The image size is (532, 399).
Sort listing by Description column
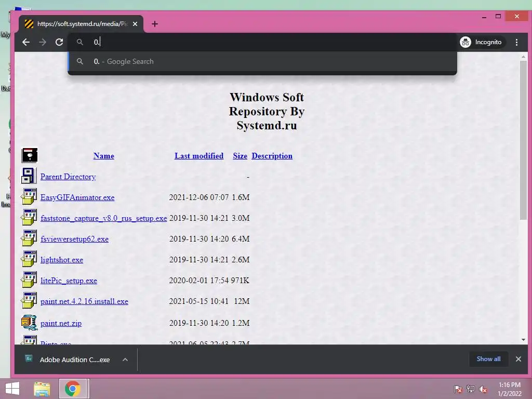(x=272, y=156)
